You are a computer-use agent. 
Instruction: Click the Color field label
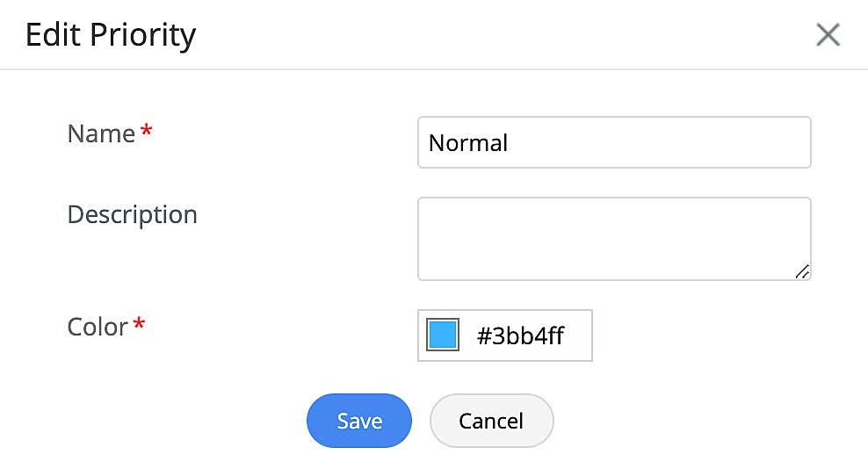click(x=98, y=327)
